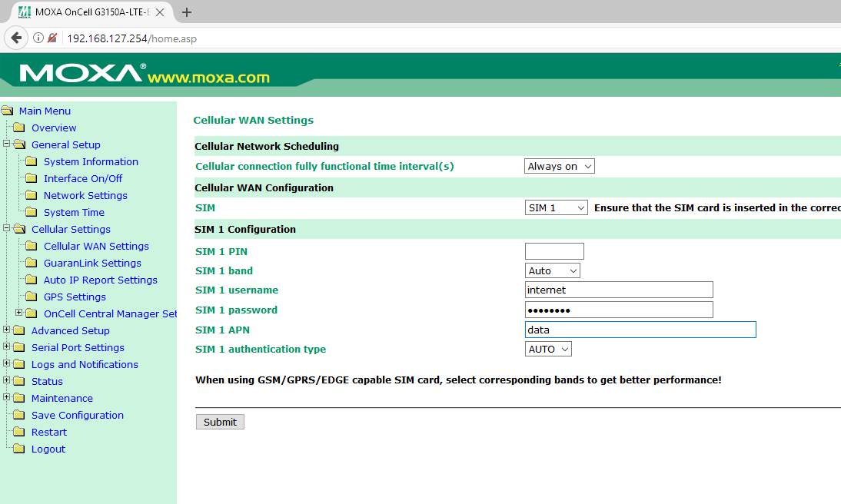Click the folder icon beside System Time
Image resolution: width=841 pixels, height=504 pixels.
(32, 212)
